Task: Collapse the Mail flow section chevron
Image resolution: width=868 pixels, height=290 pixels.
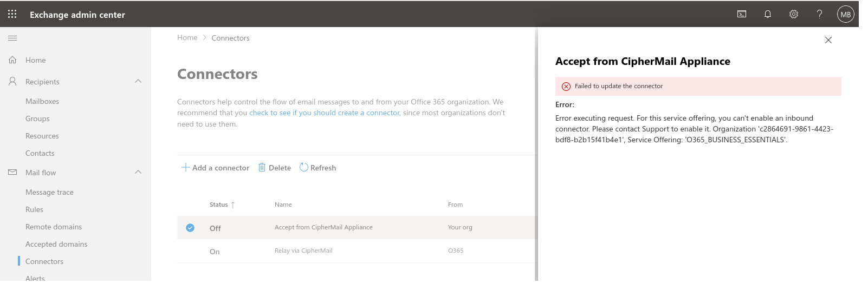Action: point(138,172)
